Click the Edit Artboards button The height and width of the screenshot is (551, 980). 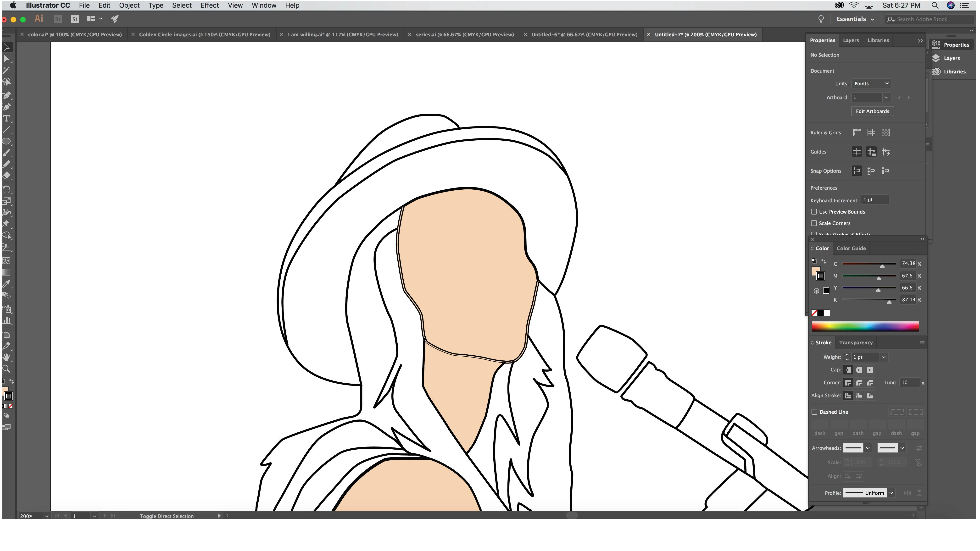[872, 111]
